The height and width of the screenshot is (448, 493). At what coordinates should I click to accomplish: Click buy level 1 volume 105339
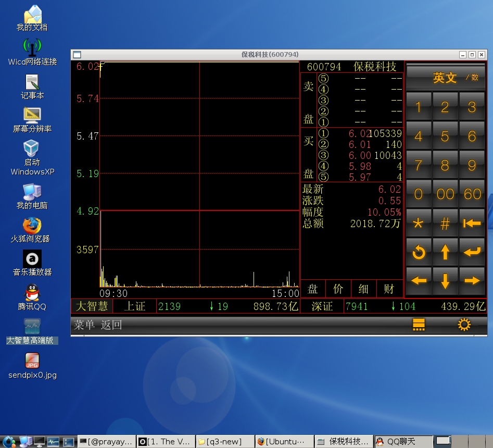pos(386,133)
